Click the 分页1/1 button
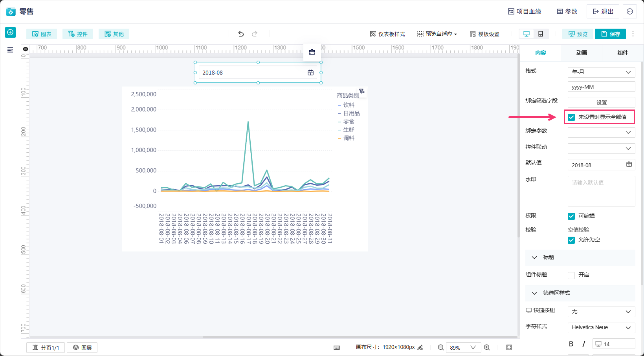Viewport: 644px width, 356px height. point(46,348)
